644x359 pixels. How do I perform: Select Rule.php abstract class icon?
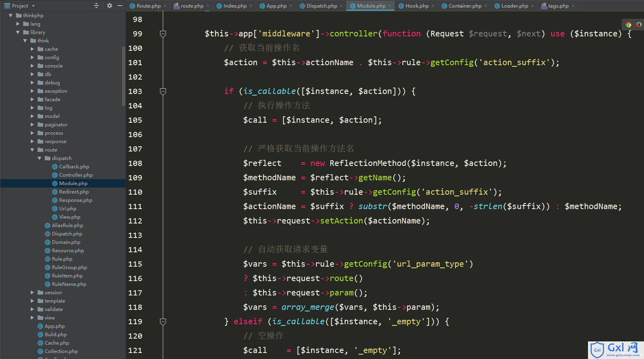(48, 259)
